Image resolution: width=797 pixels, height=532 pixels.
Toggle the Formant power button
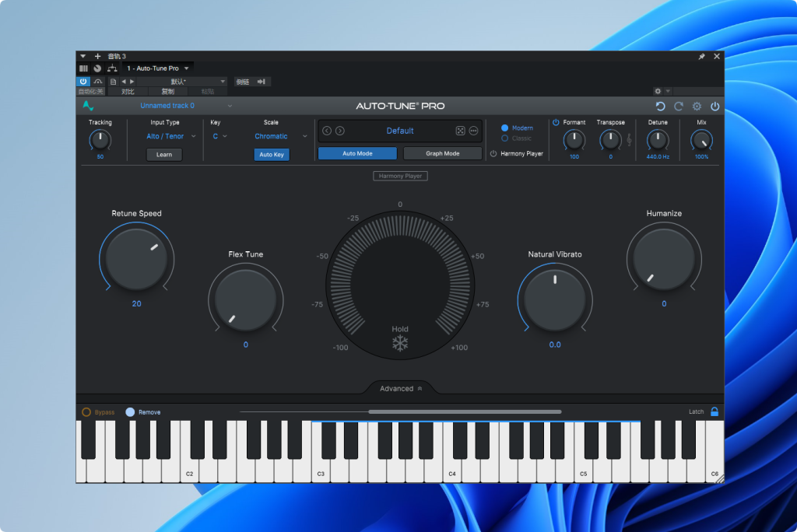(x=556, y=122)
